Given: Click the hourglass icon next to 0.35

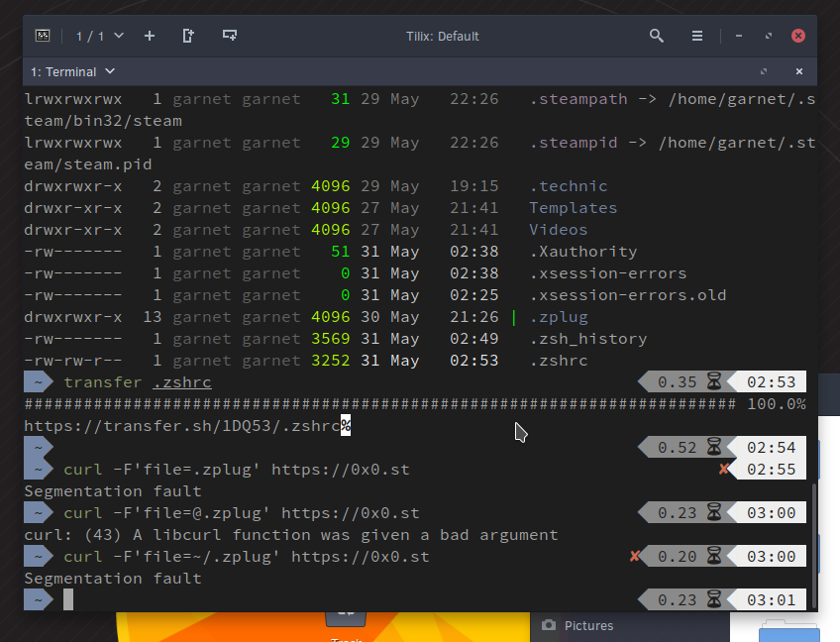Looking at the screenshot, I should tap(713, 381).
